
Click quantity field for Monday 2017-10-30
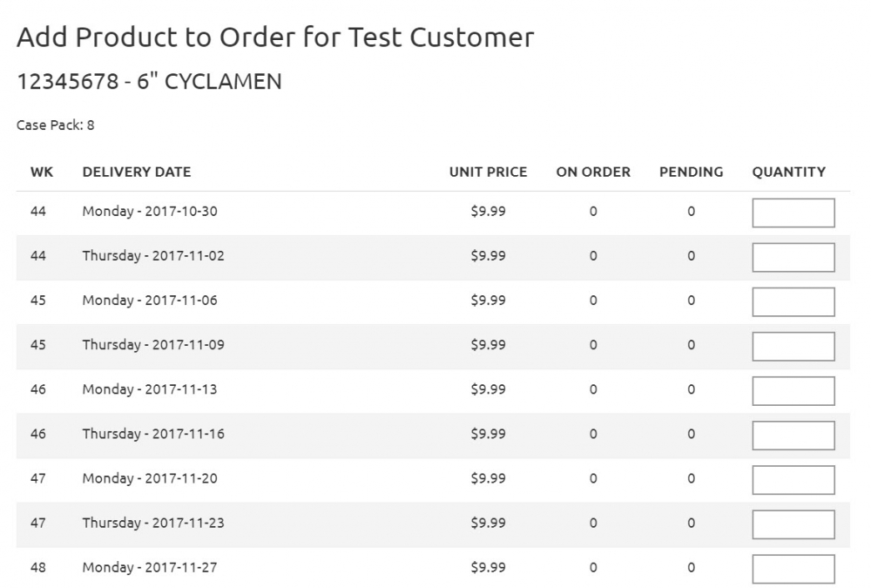(793, 213)
